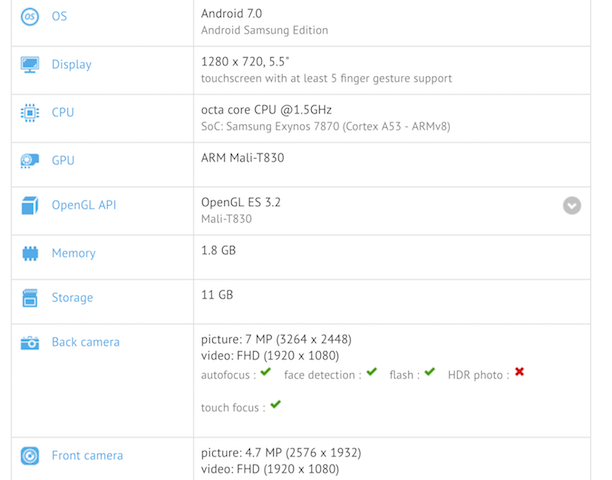Image resolution: width=612 pixels, height=480 pixels.
Task: Click the GPU graphics card icon
Action: [x=30, y=160]
